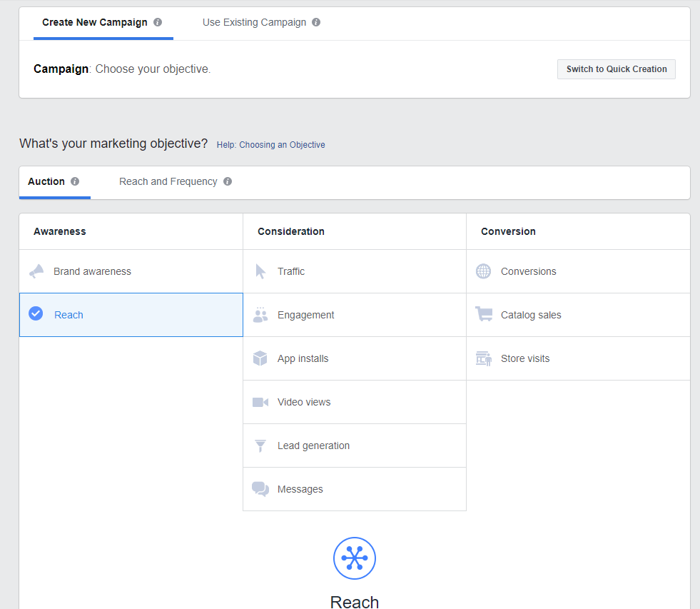Click the Catalog sales cart icon
The width and height of the screenshot is (700, 609).
(484, 315)
